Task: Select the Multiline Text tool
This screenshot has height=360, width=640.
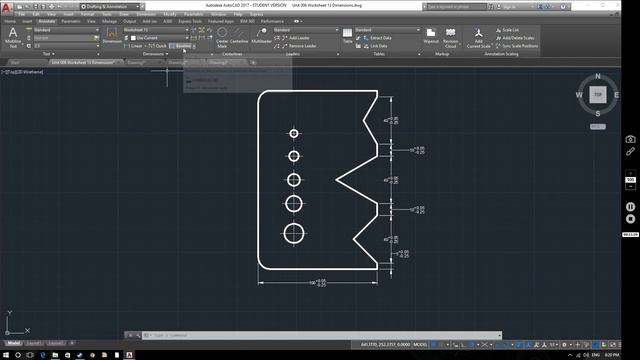Action: 13,37
